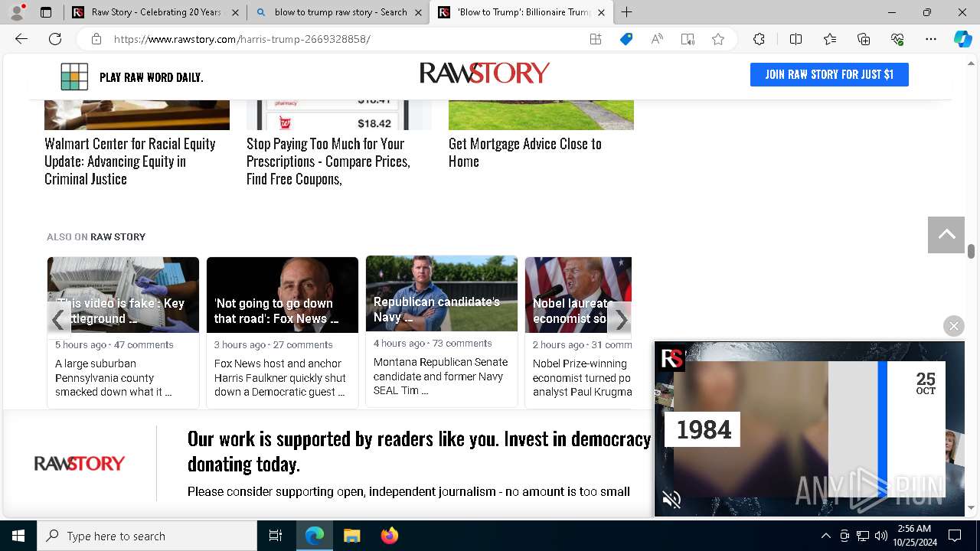The width and height of the screenshot is (980, 551).
Task: Open Get Mortgage Advice Close to Home ad
Action: pos(525,152)
